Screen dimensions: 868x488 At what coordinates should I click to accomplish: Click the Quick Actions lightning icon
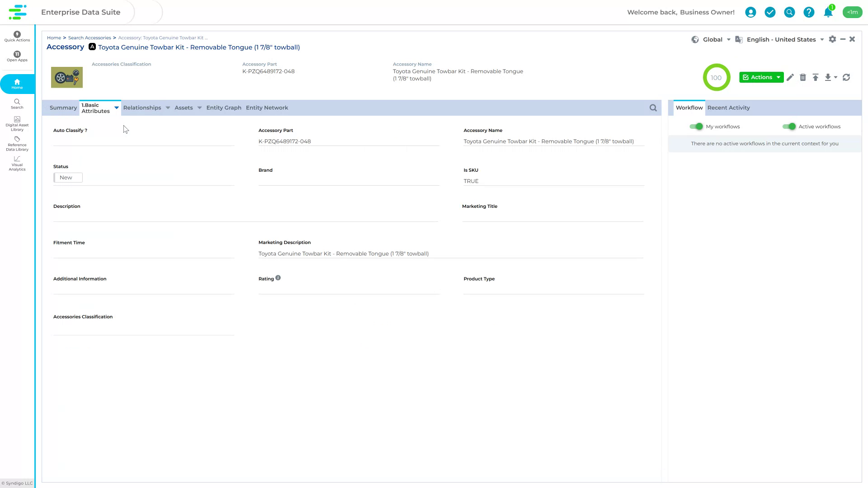coord(17,35)
